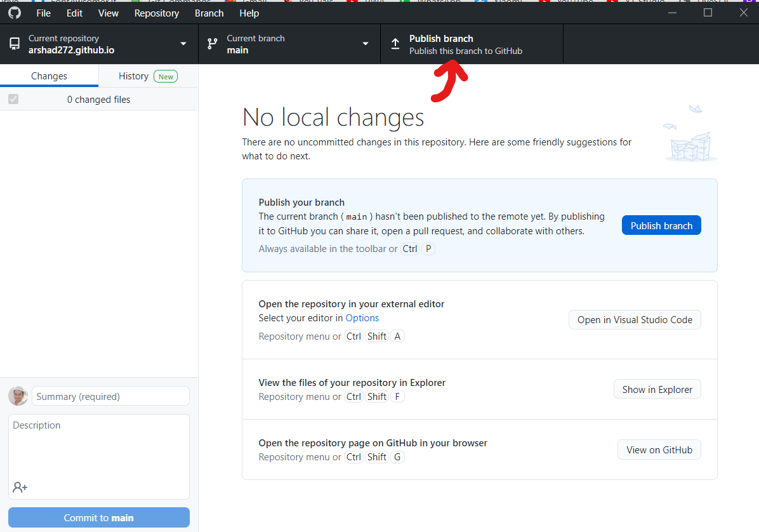
Task: Click the New badge on History tab
Action: (166, 76)
